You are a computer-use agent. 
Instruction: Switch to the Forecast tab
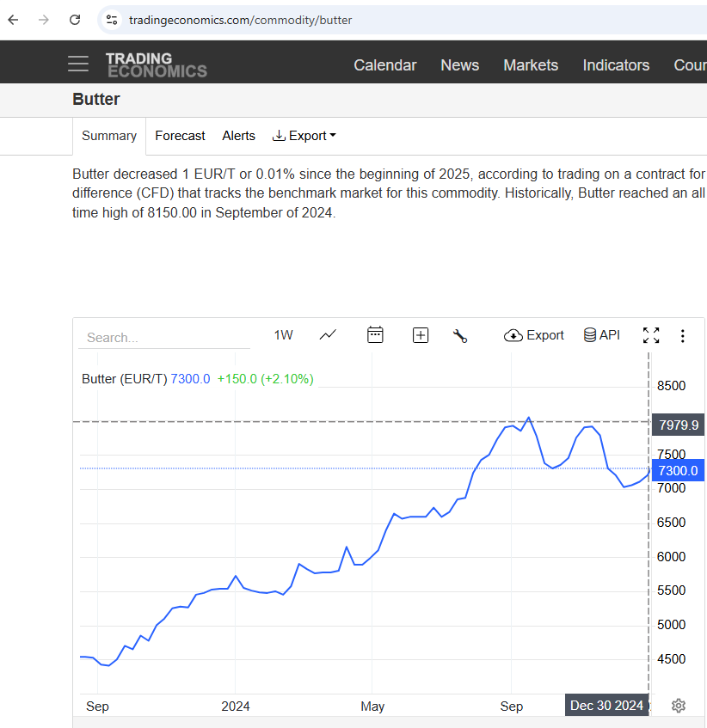pyautogui.click(x=180, y=136)
